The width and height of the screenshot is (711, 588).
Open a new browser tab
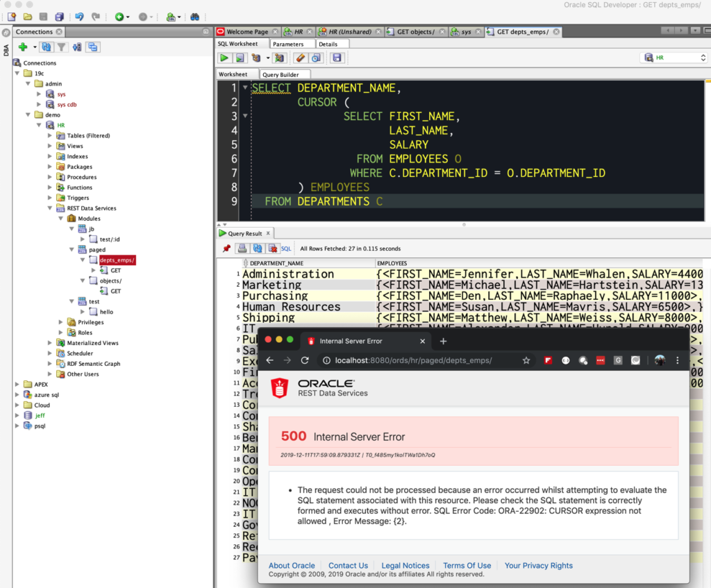(x=444, y=341)
